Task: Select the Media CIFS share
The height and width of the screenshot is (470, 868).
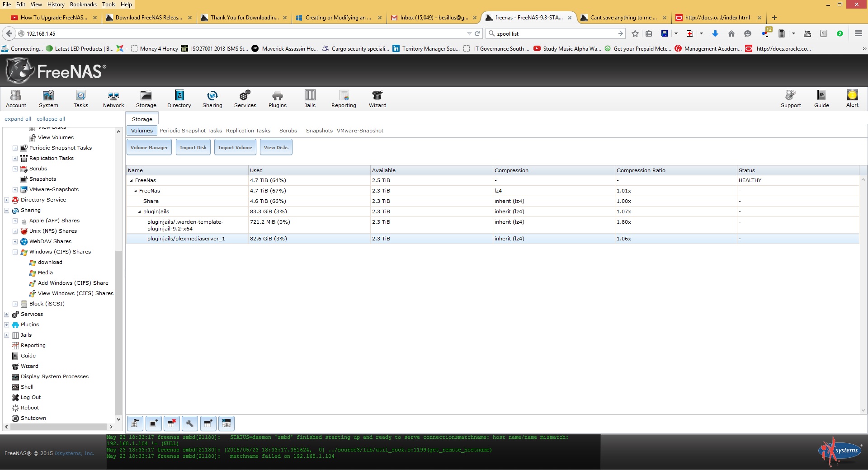Action: coord(45,273)
